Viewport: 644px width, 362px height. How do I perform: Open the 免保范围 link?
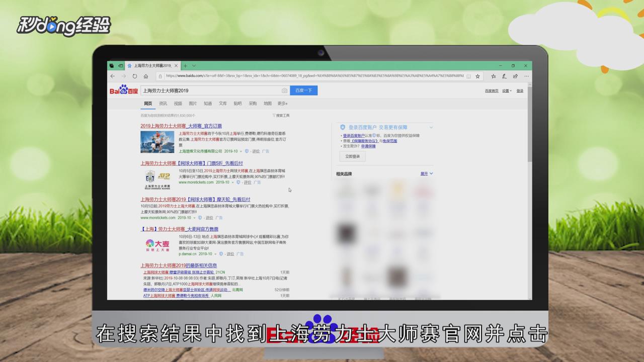[x=390, y=141]
